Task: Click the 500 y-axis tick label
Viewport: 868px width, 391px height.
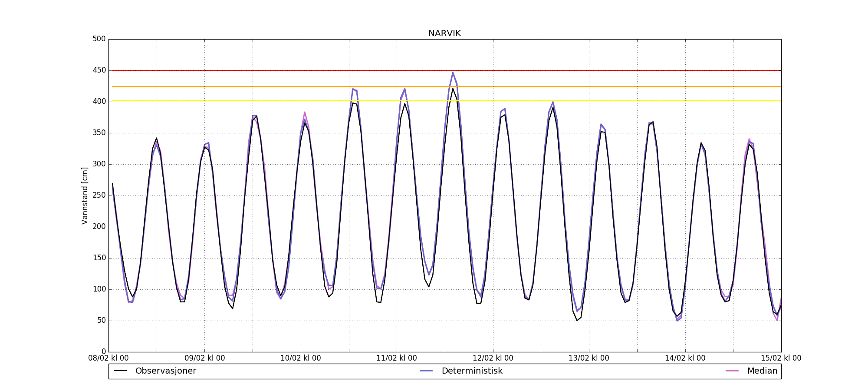Action: click(x=99, y=39)
